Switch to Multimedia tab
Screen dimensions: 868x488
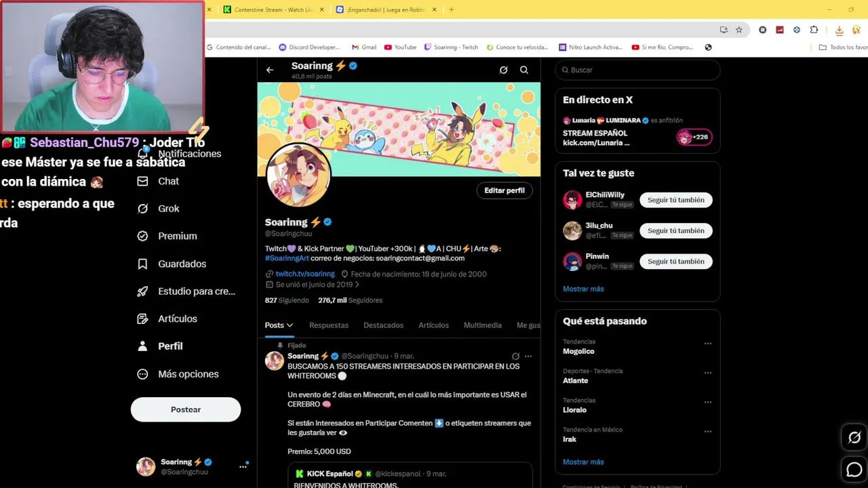[483, 325]
